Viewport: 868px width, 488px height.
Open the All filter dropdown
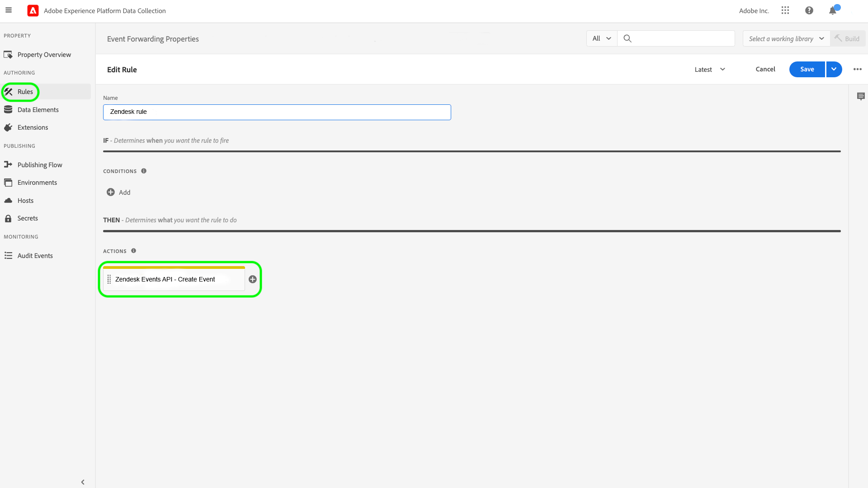602,38
